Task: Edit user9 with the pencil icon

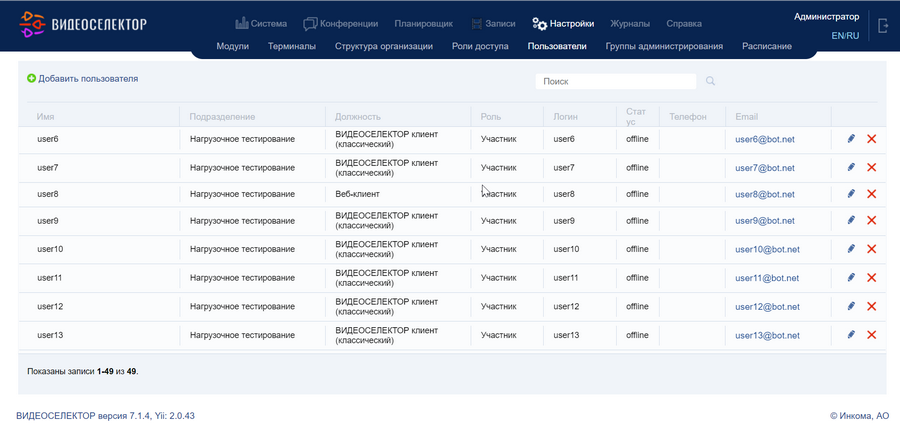Action: pos(851,220)
